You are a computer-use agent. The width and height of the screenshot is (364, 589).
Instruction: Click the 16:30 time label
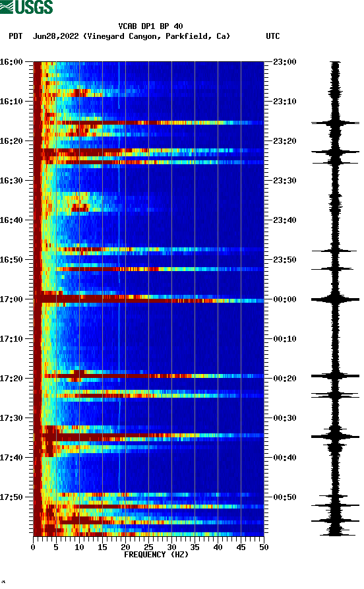coord(11,180)
